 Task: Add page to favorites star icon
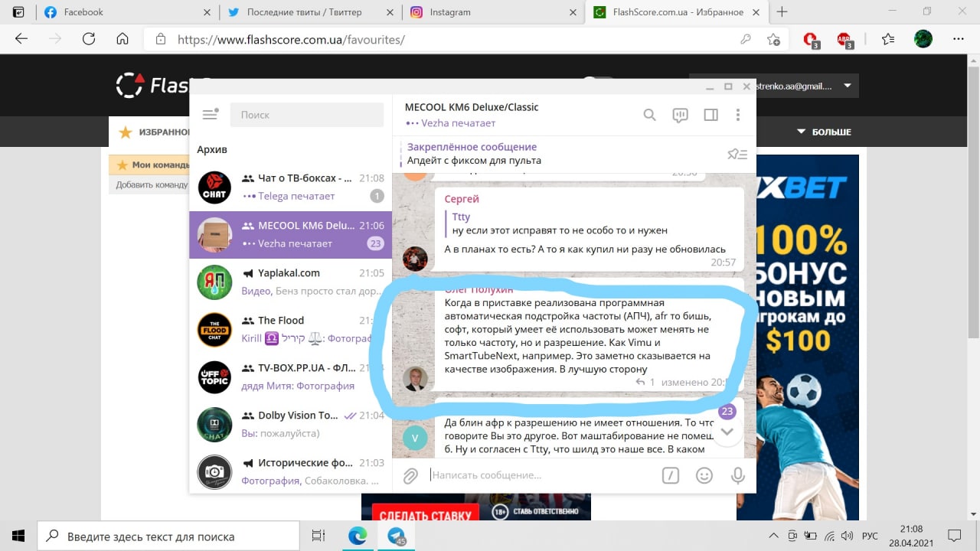pos(774,39)
